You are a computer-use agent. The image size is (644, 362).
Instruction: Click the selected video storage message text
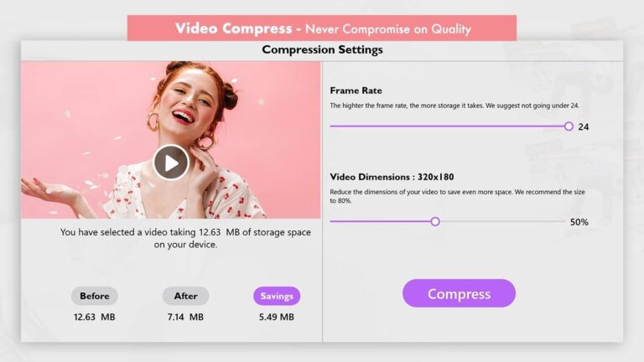point(185,238)
